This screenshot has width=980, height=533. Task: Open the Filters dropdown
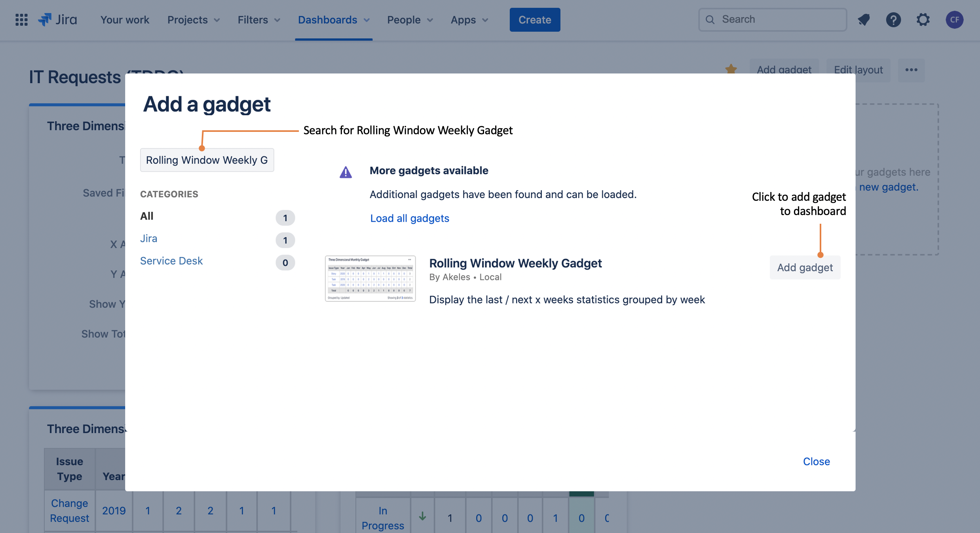click(x=258, y=19)
